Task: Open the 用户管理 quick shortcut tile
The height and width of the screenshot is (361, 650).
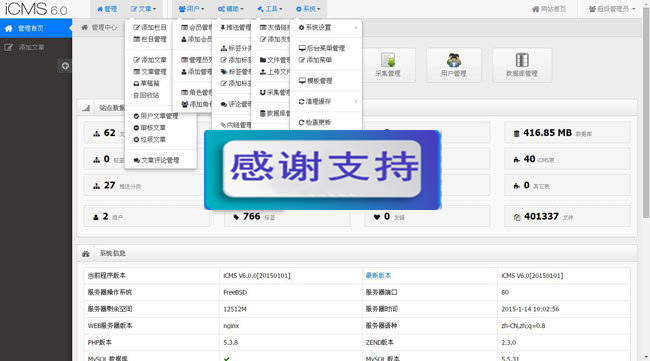Action: click(454, 65)
